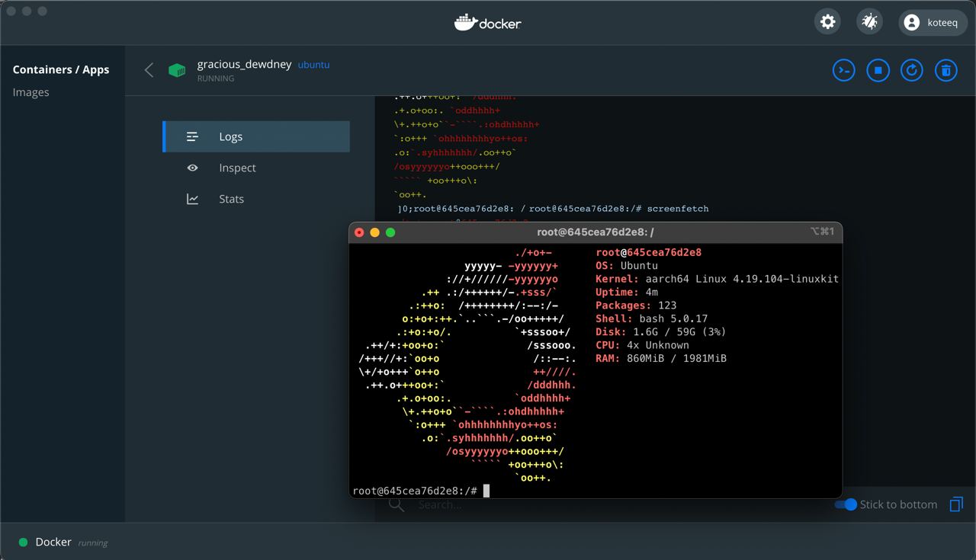The width and height of the screenshot is (976, 560).
Task: Click the Shell bash 5.0.17 line
Action: click(x=652, y=318)
